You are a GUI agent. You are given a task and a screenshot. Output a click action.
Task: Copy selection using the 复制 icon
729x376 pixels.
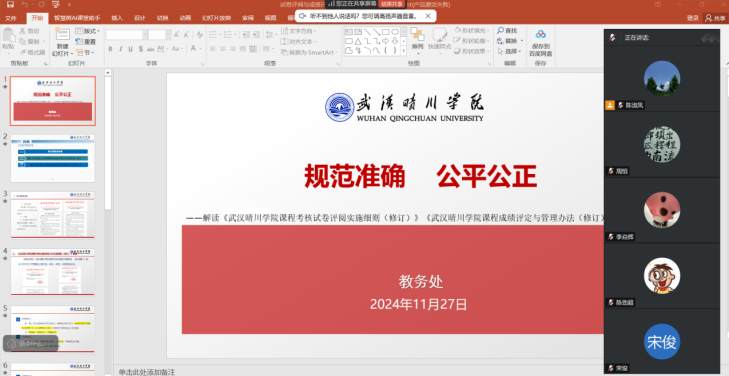[22, 42]
